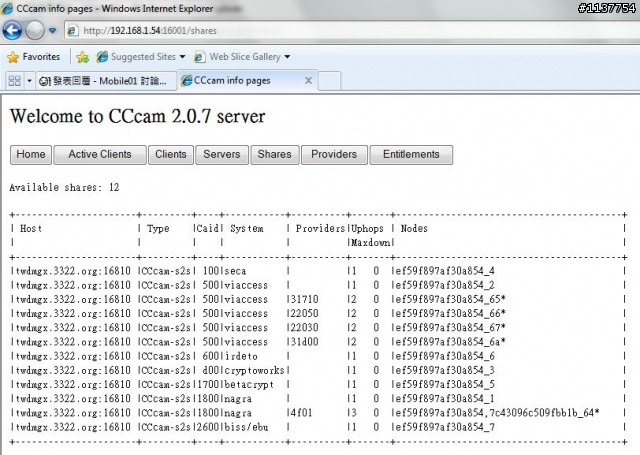Click the 'Welcome to CCcam 2.0.7 server' heading

(138, 117)
